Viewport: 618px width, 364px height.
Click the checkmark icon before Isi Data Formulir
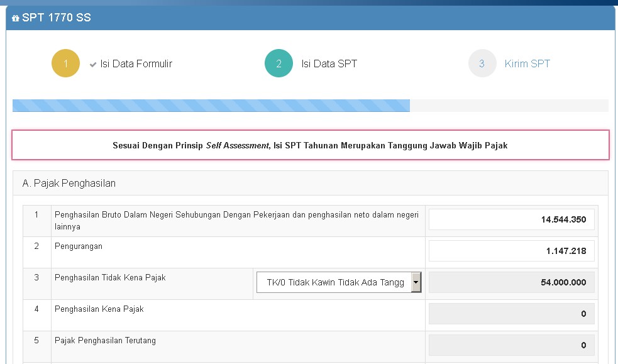92,63
